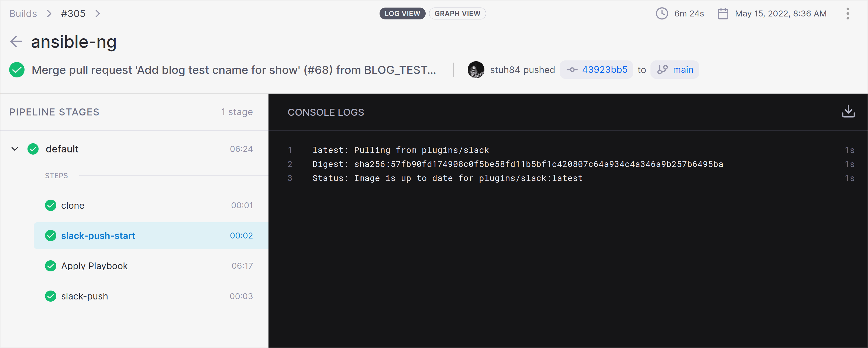
Task: Collapse the default stage
Action: tap(15, 149)
